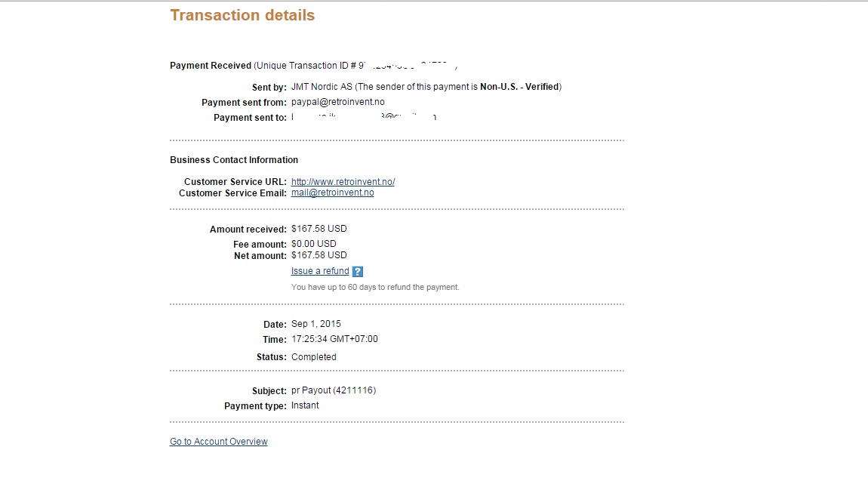The height and width of the screenshot is (487, 868).
Task: Click the subject pr Payout (4211116)
Action: click(x=333, y=390)
